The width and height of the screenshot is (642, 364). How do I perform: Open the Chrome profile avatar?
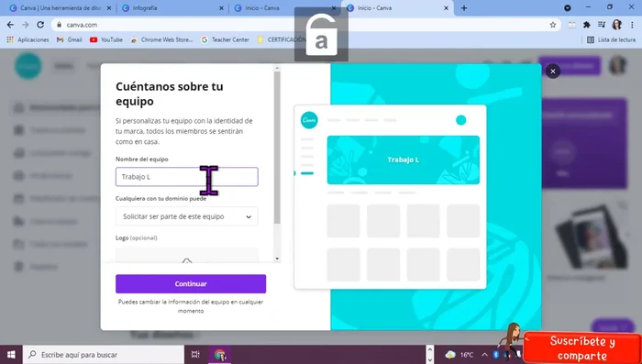(x=616, y=25)
